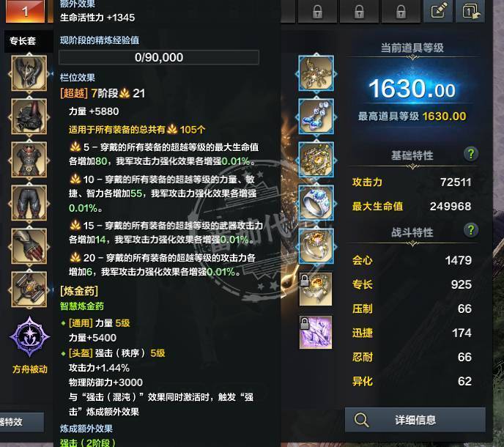Switch to the 专长套 tab
The height and width of the screenshot is (447, 504).
pos(23,41)
